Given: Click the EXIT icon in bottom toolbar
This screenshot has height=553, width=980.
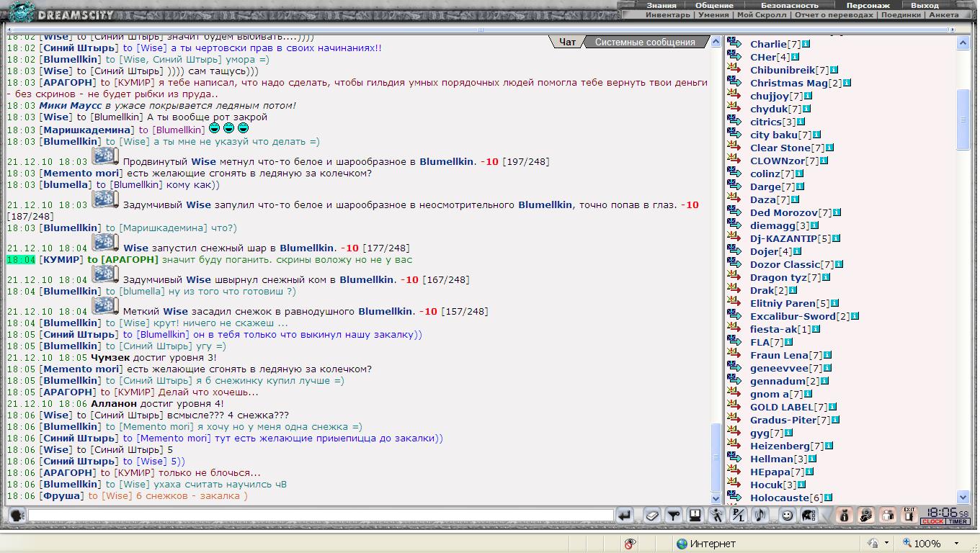Looking at the screenshot, I should pyautogui.click(x=909, y=515).
